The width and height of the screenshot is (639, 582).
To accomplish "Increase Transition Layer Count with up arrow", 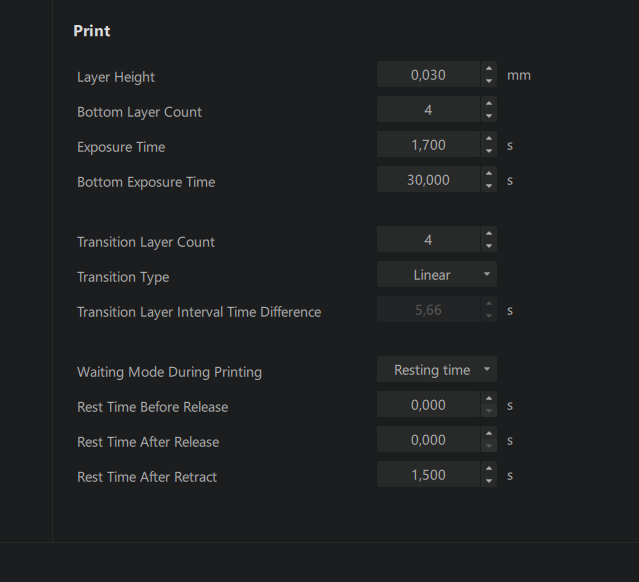I will tap(489, 233).
